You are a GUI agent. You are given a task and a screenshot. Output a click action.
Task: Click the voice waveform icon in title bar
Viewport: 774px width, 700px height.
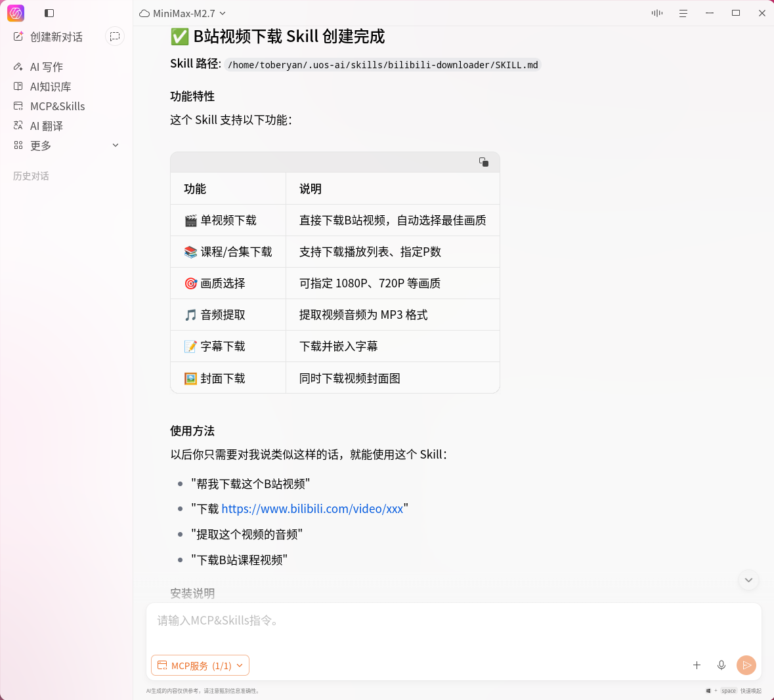tap(657, 13)
